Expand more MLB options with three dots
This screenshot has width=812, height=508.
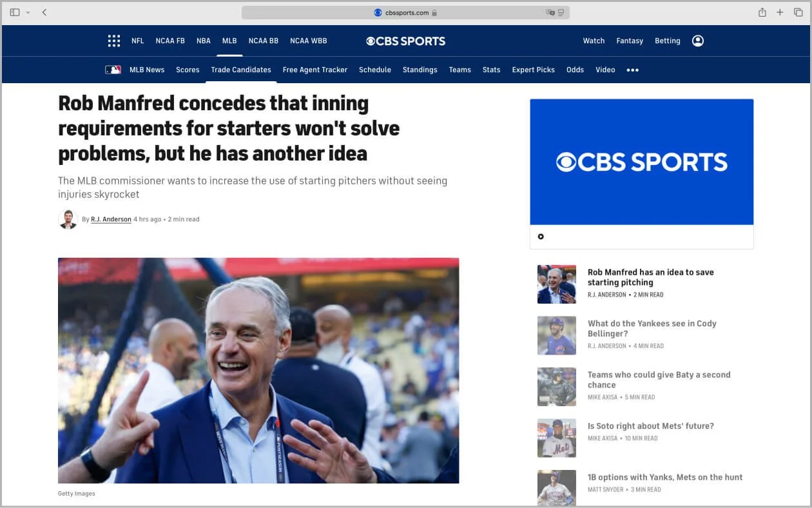point(633,70)
